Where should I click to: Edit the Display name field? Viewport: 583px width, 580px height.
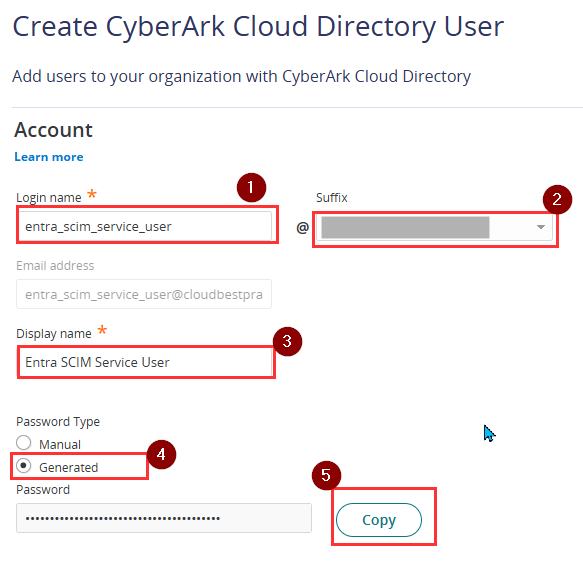tap(145, 362)
